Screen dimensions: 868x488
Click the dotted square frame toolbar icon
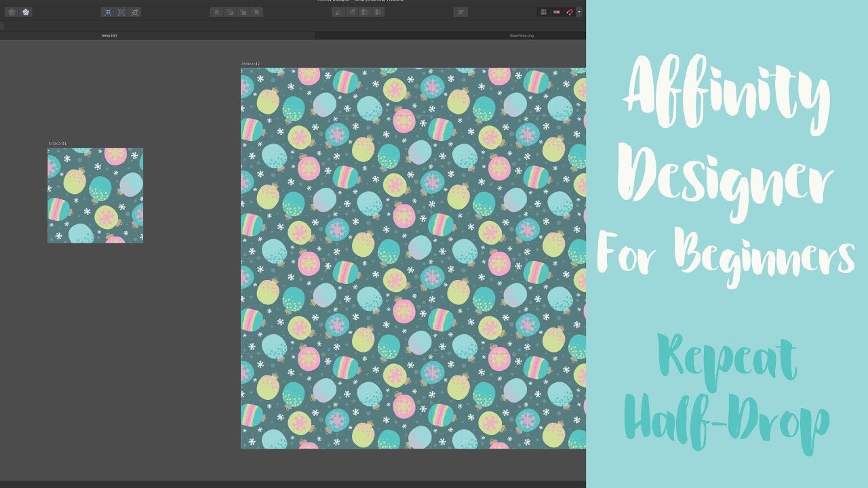(x=121, y=12)
